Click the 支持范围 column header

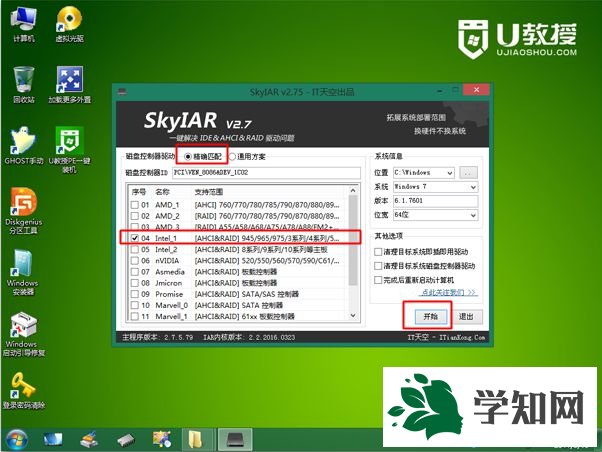209,192
